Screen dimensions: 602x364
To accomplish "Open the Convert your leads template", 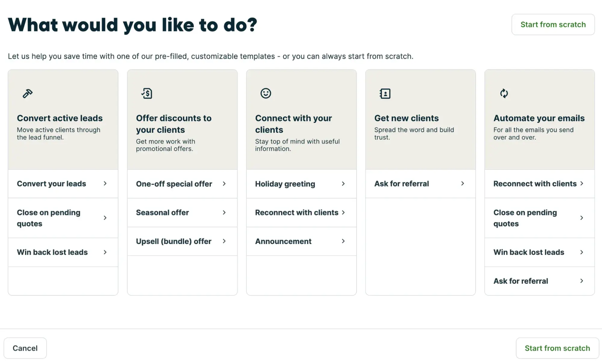I will click(x=51, y=184).
